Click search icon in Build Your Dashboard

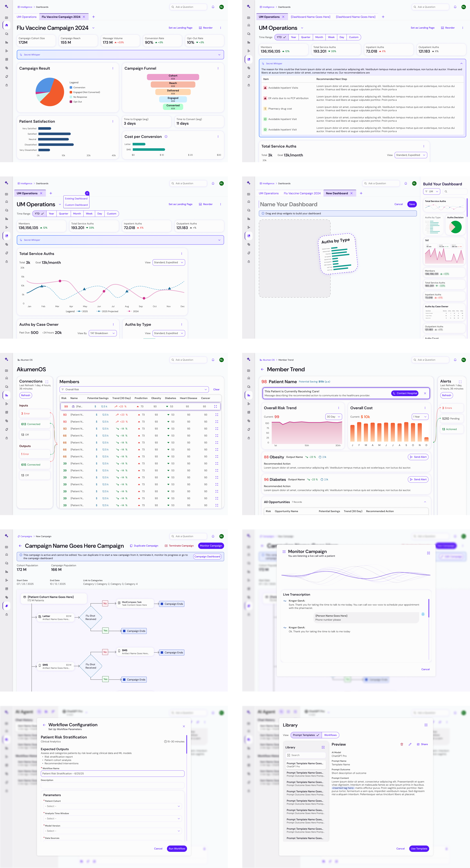coord(446,191)
